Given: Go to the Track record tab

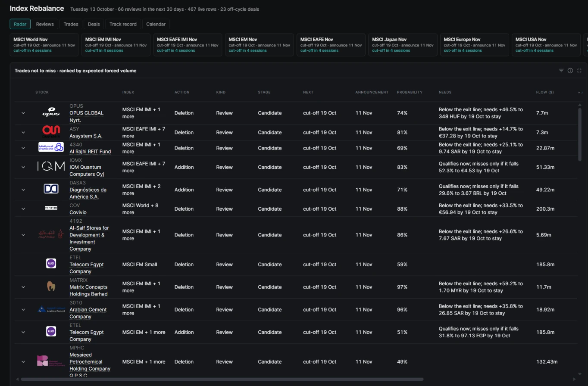Looking at the screenshot, I should click(x=123, y=24).
